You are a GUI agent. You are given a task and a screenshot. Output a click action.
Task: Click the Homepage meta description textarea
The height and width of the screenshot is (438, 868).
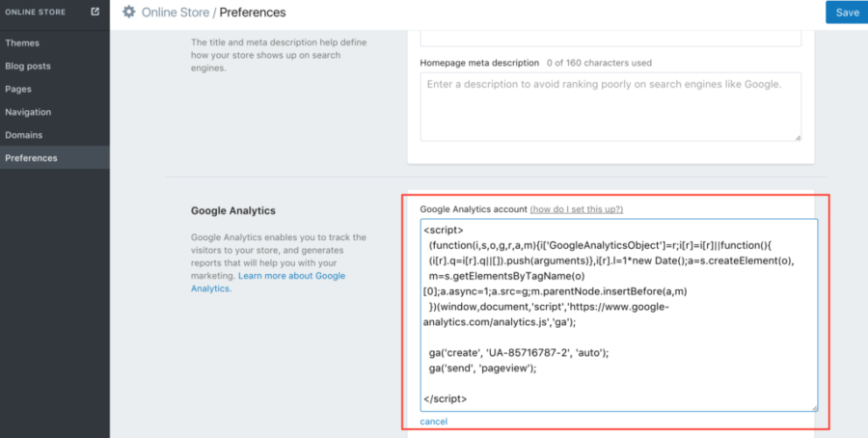[610, 106]
